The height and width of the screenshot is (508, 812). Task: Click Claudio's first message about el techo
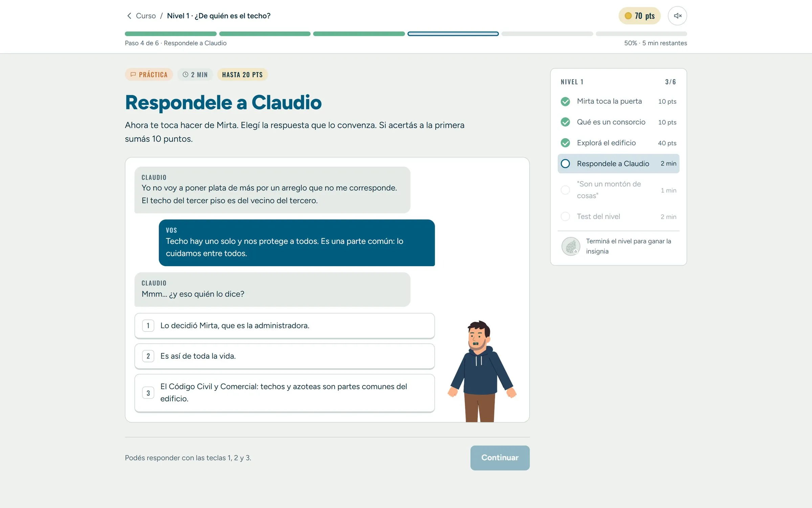click(272, 190)
